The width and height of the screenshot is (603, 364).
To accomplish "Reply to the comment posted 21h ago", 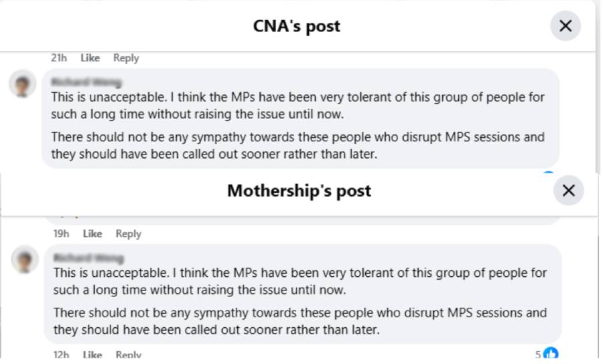I will click(126, 58).
